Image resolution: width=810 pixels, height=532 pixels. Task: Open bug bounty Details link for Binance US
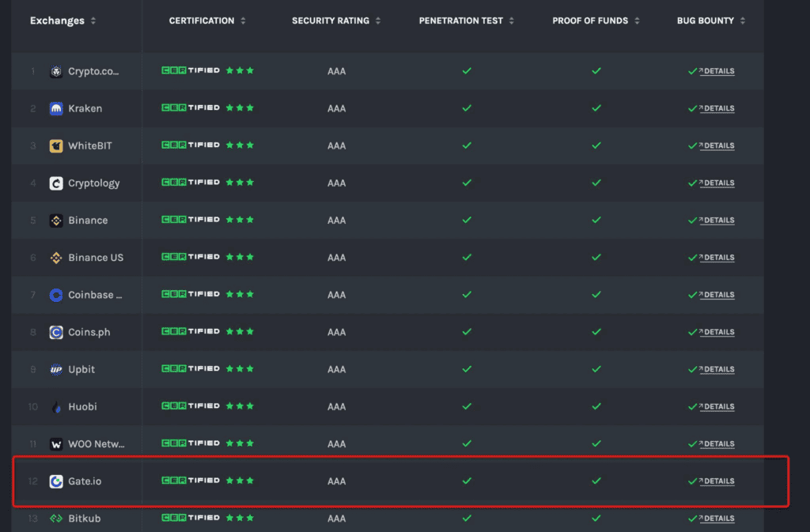(717, 258)
